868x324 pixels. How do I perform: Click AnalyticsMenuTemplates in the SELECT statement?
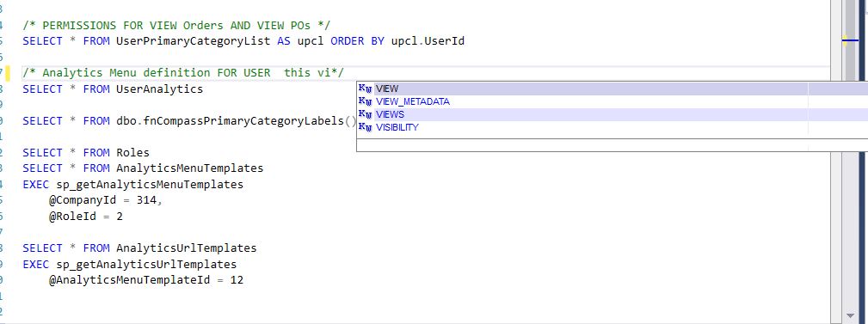(190, 168)
